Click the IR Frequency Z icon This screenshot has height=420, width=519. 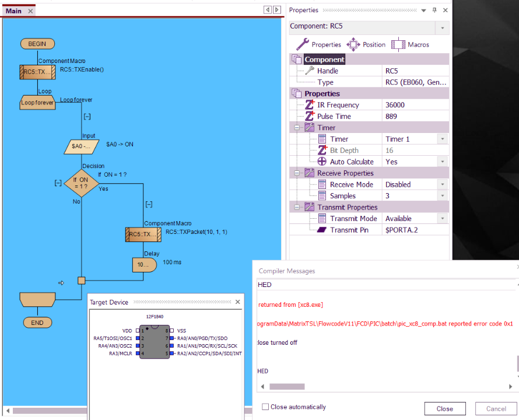[x=310, y=104]
